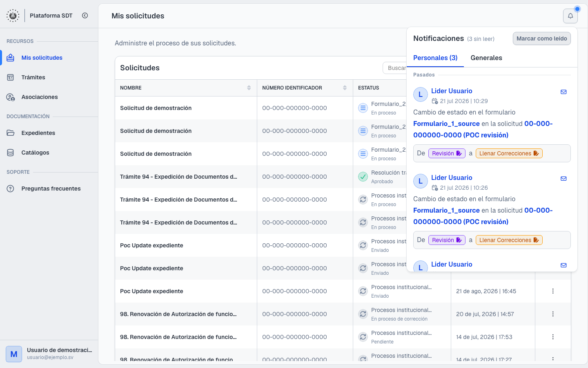Open Formulario_1_source link in the 10:29 notification
Image resolution: width=588 pixels, height=368 pixels.
pyautogui.click(x=446, y=123)
